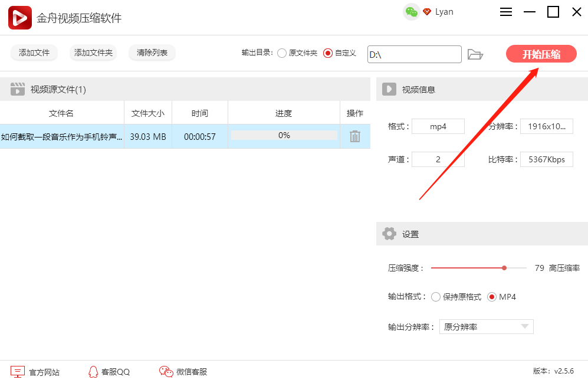Choose MP4 output format

[x=492, y=297]
